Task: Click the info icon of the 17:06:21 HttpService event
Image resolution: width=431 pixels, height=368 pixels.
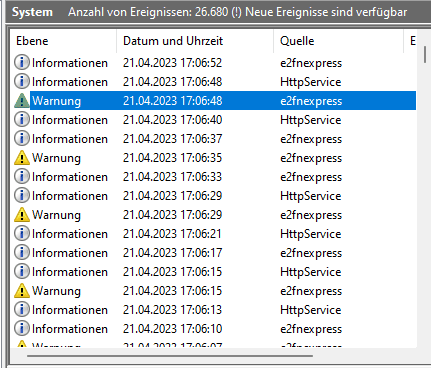Action: tap(22, 234)
